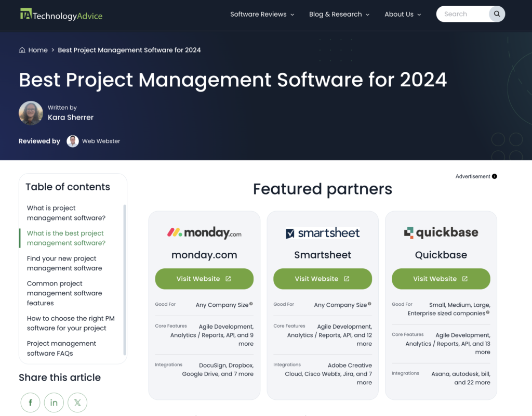
Task: Share article on X
Action: (x=77, y=402)
